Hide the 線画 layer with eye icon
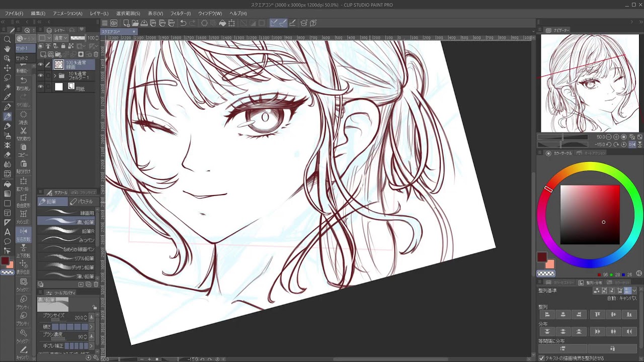This screenshot has width=644, height=362. (40, 64)
